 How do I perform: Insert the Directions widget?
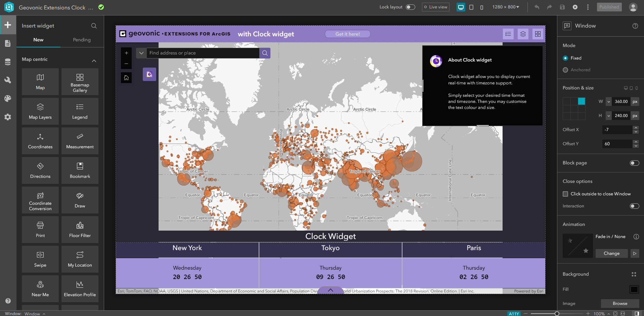(x=40, y=170)
